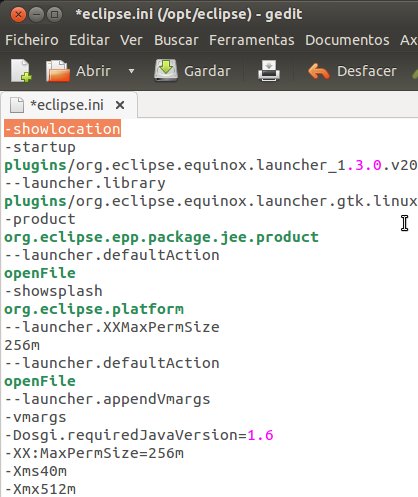The width and height of the screenshot is (418, 497).
Task: Click the highlighted -showlocation line
Action: point(62,129)
